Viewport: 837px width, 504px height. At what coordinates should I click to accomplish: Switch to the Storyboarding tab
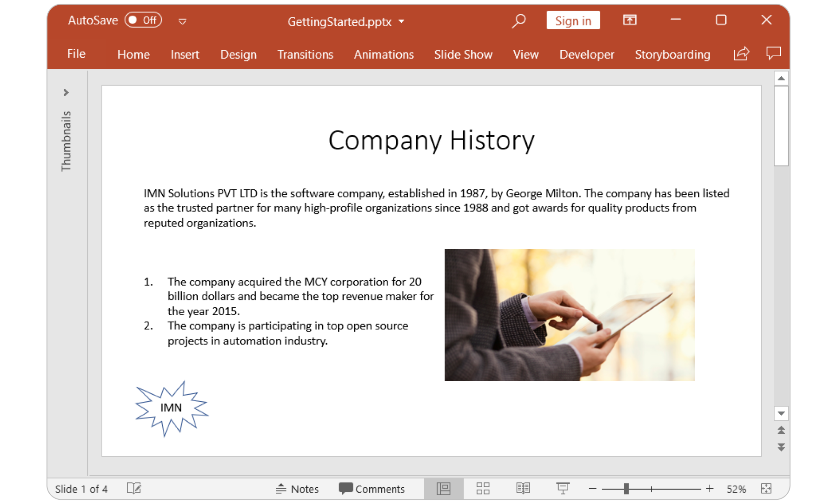pos(672,54)
